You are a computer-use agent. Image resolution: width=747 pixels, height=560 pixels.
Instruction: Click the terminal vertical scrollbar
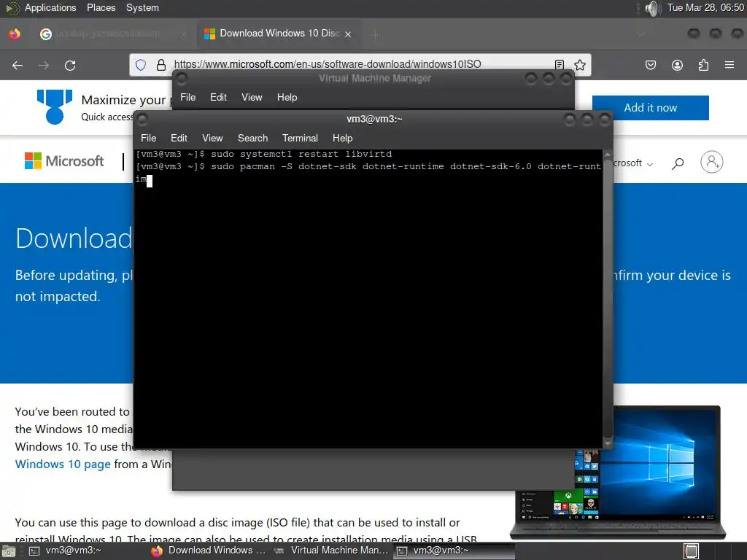pos(608,298)
